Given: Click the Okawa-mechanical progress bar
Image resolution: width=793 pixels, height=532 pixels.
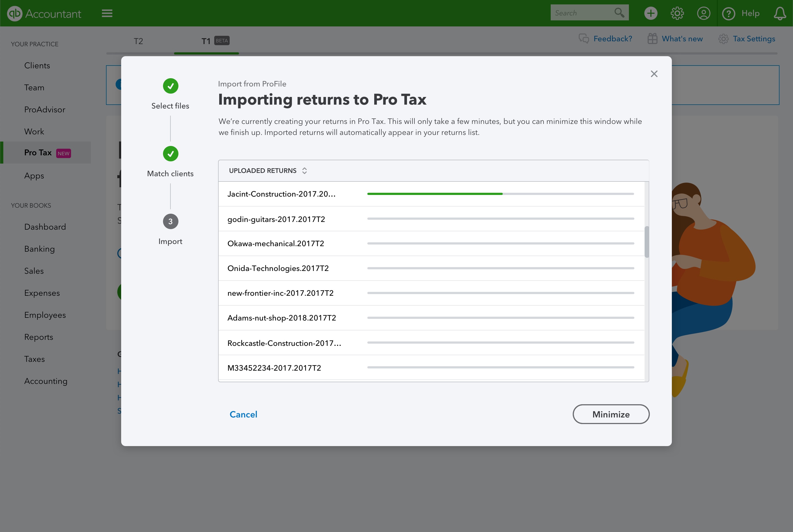Looking at the screenshot, I should point(500,243).
